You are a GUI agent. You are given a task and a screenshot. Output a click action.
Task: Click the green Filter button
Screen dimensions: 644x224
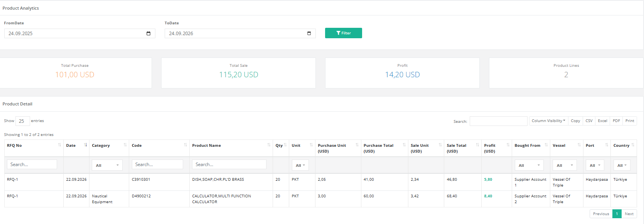343,33
